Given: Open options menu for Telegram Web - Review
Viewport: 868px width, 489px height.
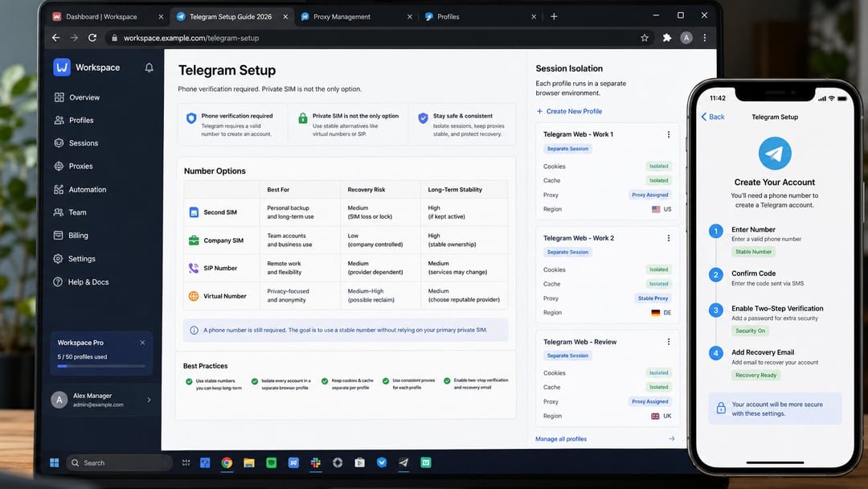Looking at the screenshot, I should 669,342.
